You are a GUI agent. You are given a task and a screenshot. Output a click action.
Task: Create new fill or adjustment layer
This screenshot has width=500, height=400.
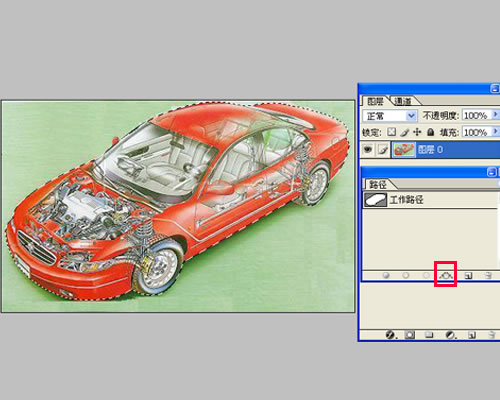pyautogui.click(x=450, y=335)
